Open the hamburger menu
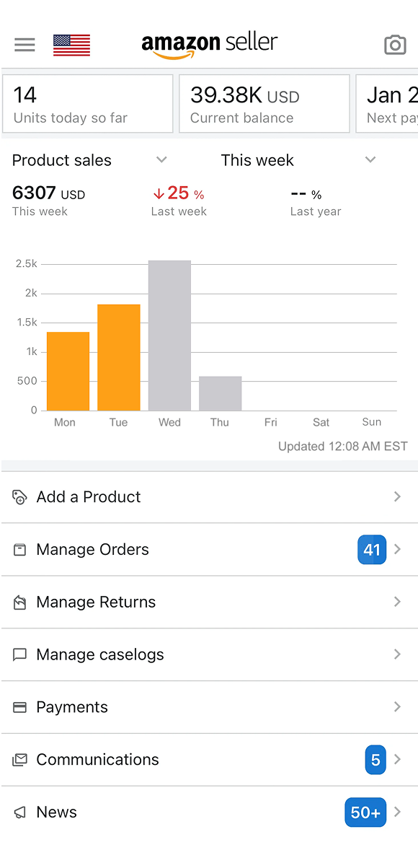Image resolution: width=418 pixels, height=868 pixels. tap(25, 45)
